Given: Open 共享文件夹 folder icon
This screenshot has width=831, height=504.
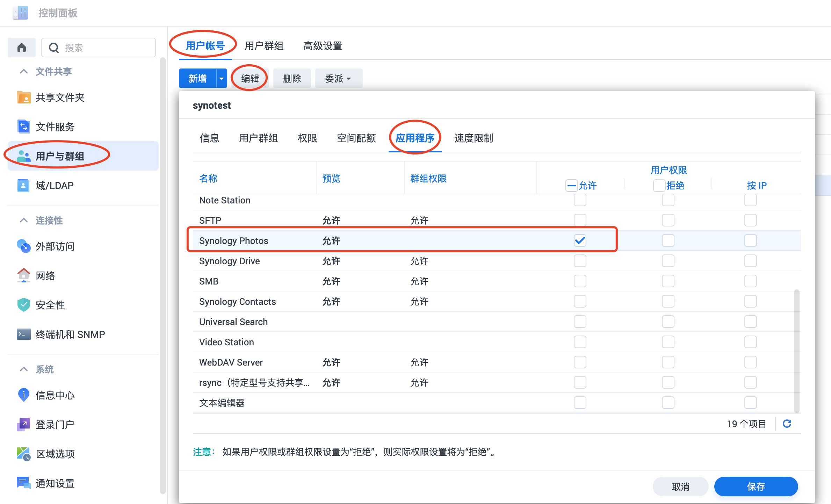Looking at the screenshot, I should [x=24, y=97].
